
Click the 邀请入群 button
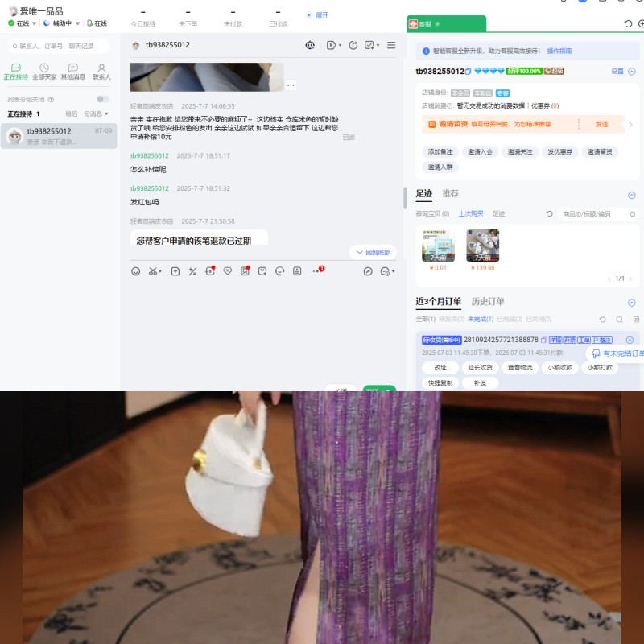coord(440,167)
